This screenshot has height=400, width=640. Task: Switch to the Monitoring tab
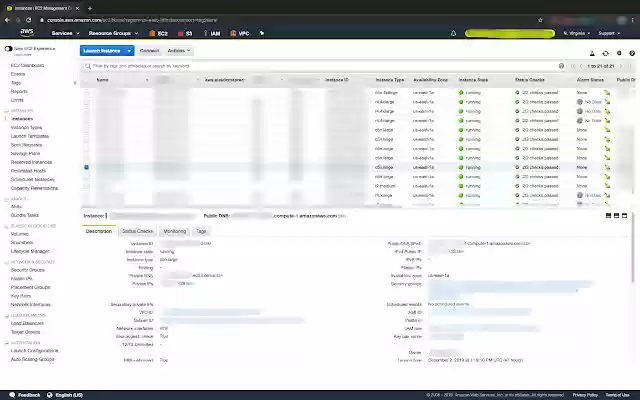coord(174,231)
